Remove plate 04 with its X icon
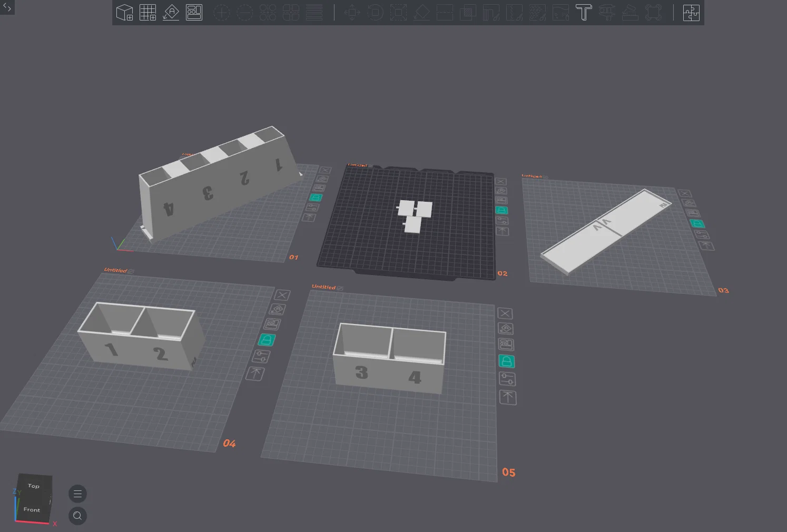The height and width of the screenshot is (532, 787). 282,295
